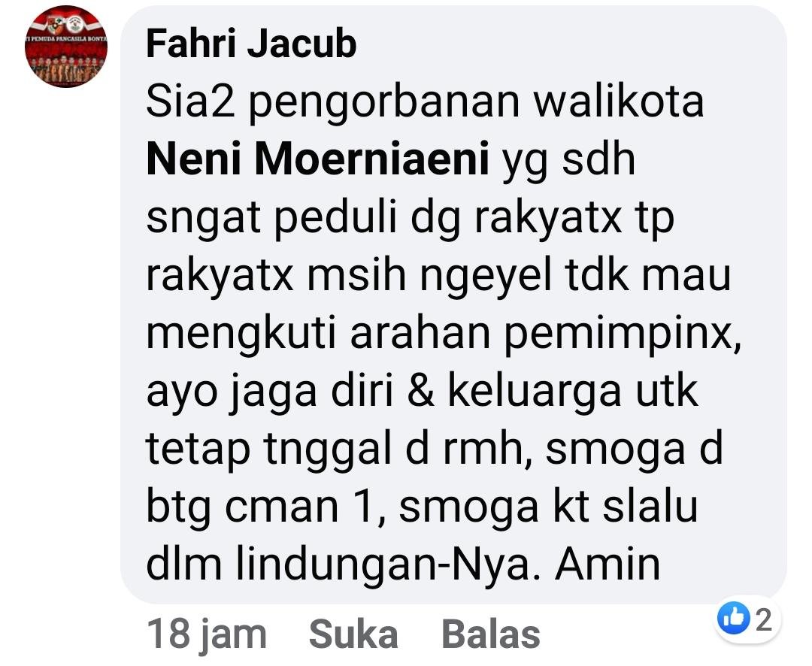Click the number 2 beside like icon

(764, 619)
